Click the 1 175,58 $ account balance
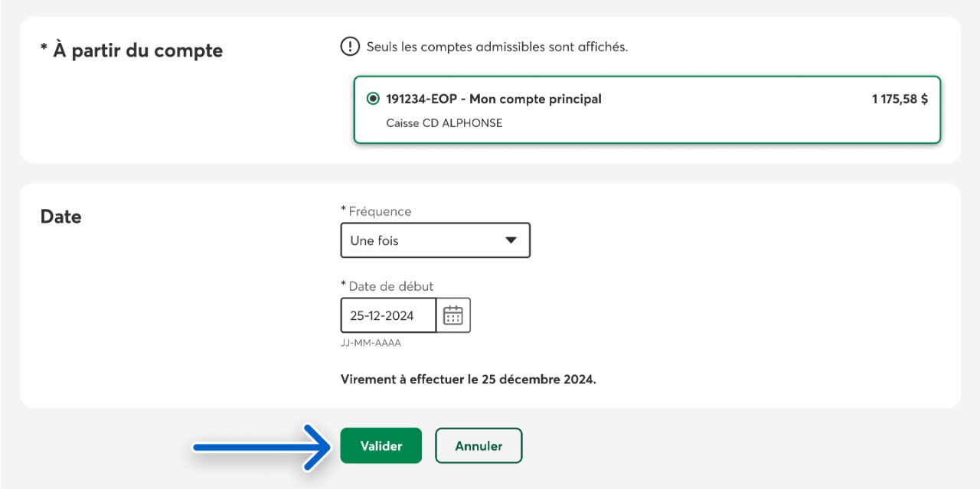Image resolution: width=980 pixels, height=489 pixels. tap(900, 99)
